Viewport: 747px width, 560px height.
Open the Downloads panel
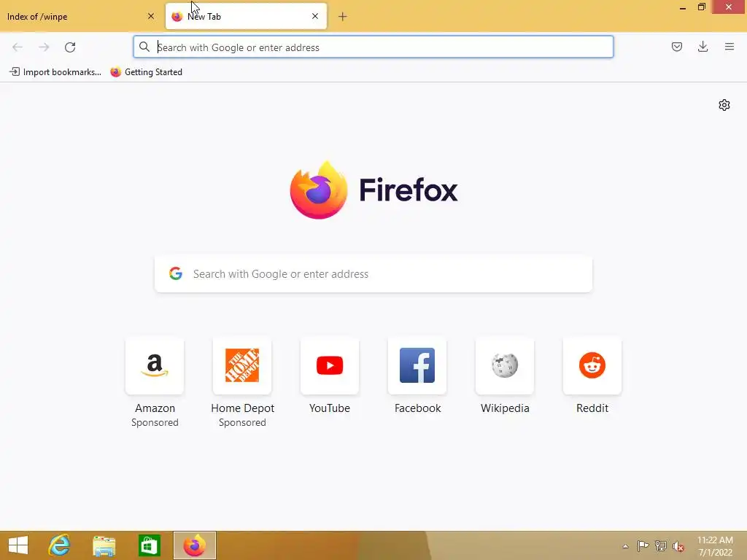click(x=703, y=47)
